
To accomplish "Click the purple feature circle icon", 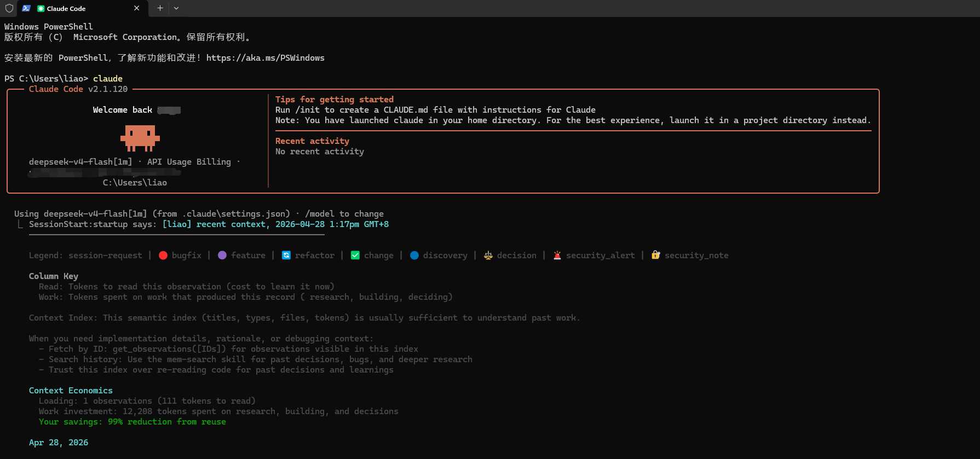I will click(x=222, y=255).
